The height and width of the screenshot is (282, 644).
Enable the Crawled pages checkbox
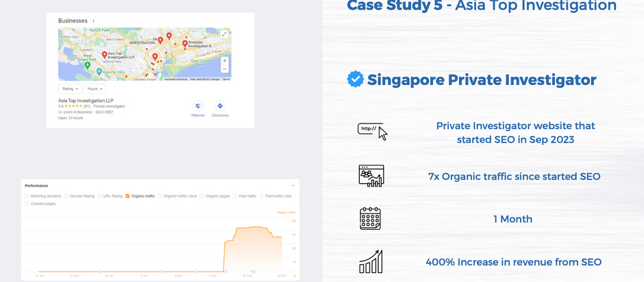tap(27, 204)
